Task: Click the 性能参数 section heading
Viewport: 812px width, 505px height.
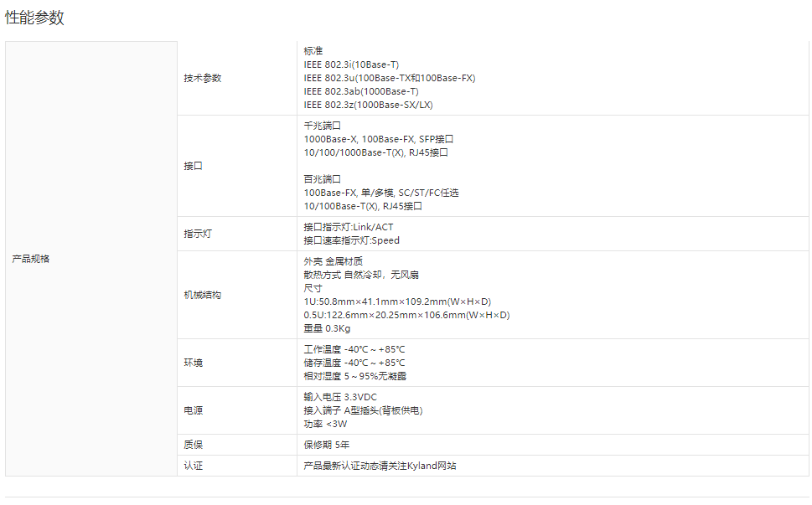Action: point(34,18)
